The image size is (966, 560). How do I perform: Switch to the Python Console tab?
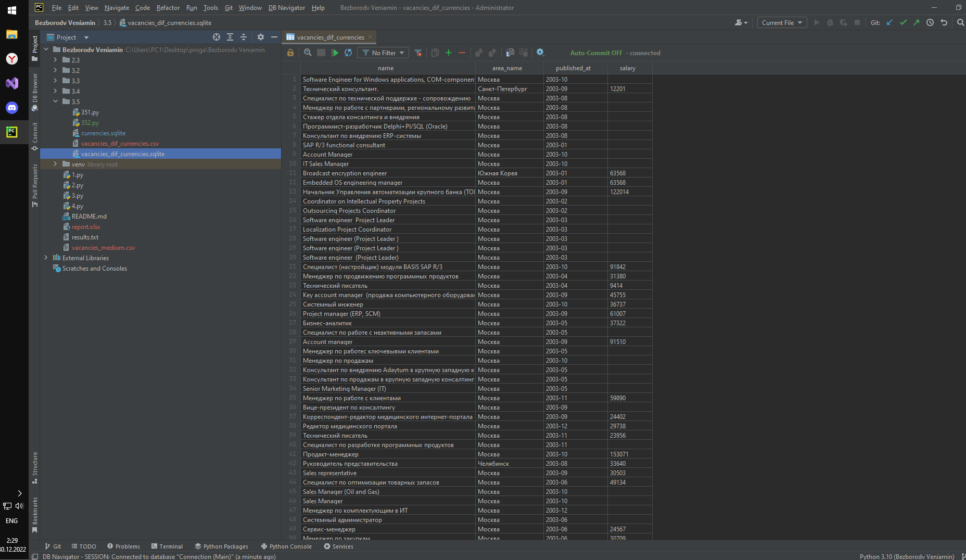[x=286, y=546]
